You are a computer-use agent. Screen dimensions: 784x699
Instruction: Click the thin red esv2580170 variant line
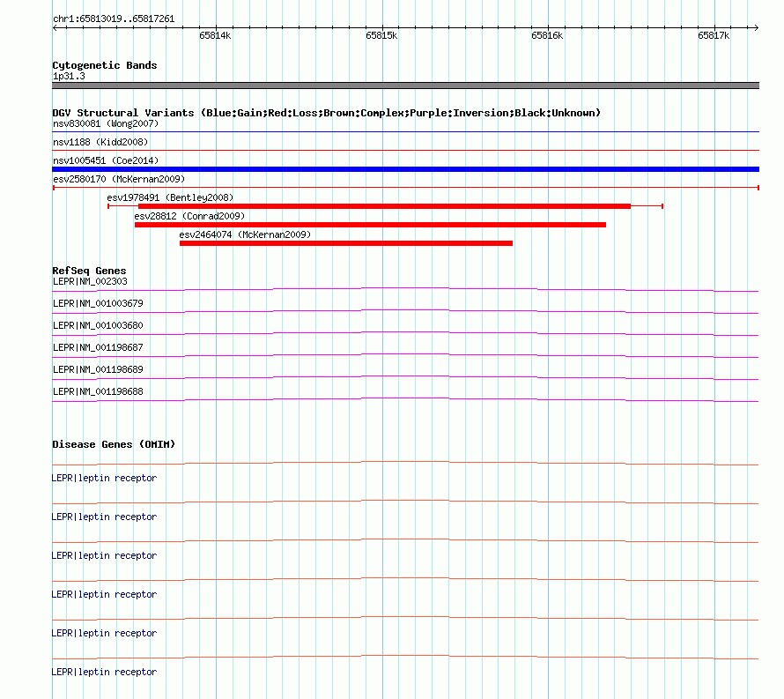(x=405, y=188)
